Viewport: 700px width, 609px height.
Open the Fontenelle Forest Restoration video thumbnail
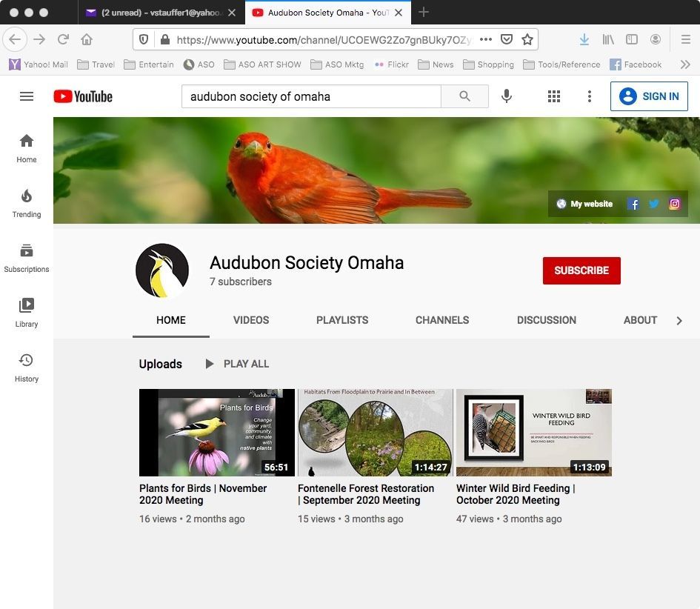coord(376,432)
